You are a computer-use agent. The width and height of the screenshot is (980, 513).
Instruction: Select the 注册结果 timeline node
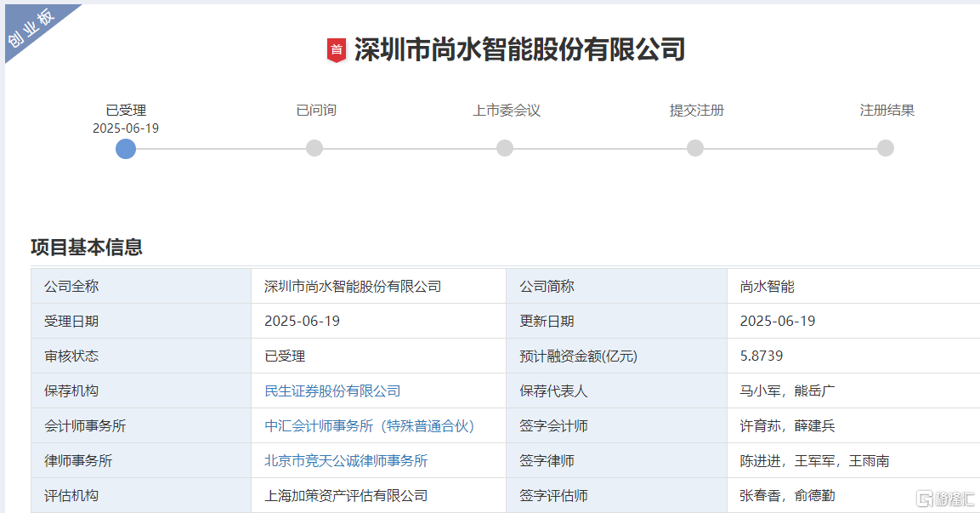[886, 148]
